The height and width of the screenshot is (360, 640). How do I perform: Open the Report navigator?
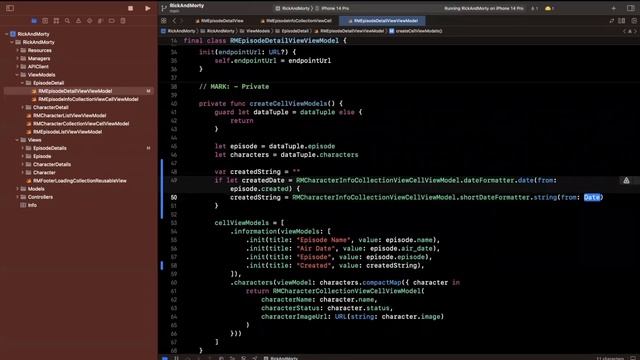coord(123,21)
